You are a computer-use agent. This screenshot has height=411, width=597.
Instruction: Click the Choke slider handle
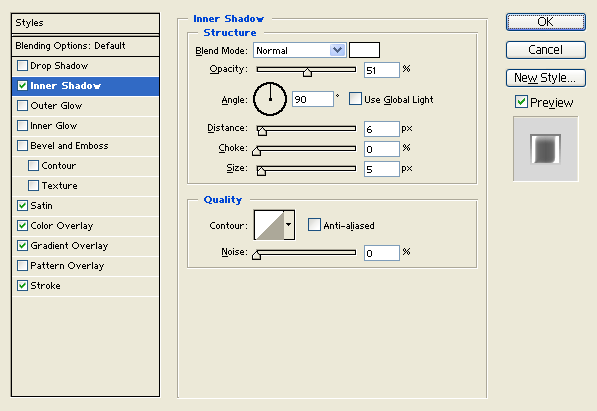tap(257, 151)
